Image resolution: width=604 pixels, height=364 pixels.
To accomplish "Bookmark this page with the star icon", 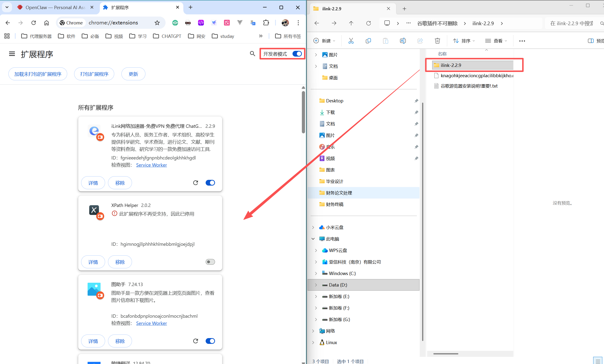I will 157,23.
